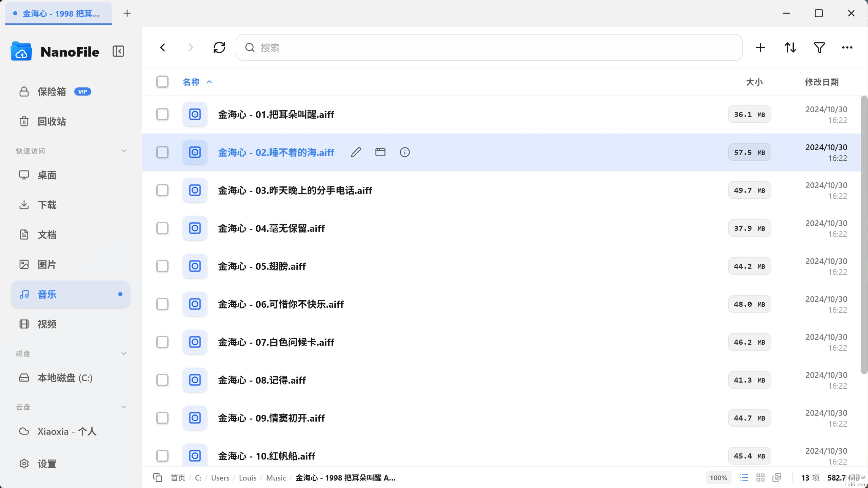This screenshot has width=868, height=488.
Task: Navigate to Music in breadcrumb path
Action: point(276,478)
